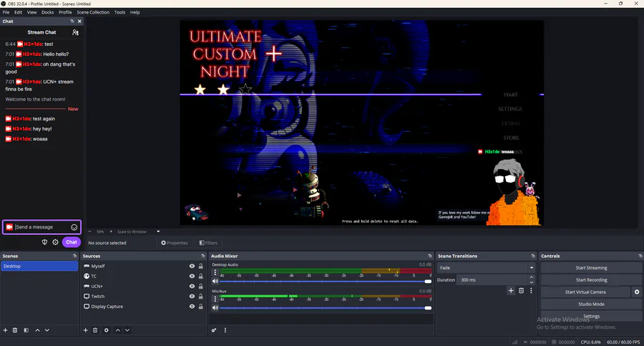Open the File menu
The image size is (644, 346).
point(6,12)
